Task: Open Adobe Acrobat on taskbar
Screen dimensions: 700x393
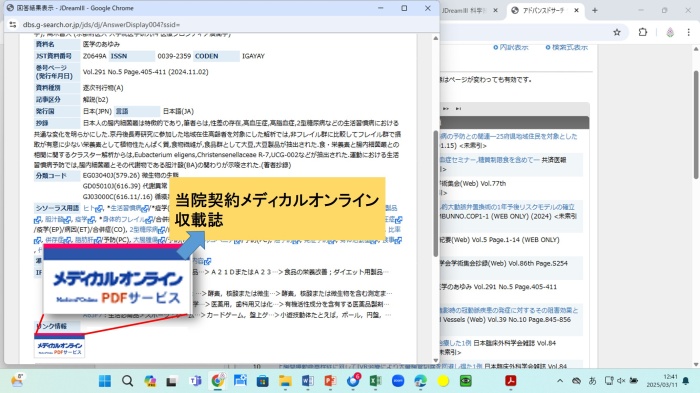Action: [x=510, y=381]
